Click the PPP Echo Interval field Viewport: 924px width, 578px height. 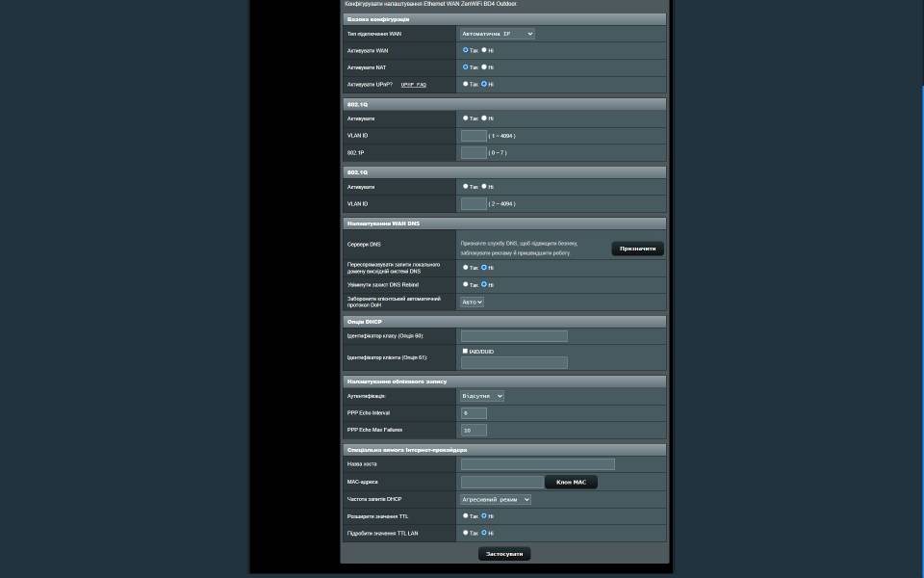(474, 413)
